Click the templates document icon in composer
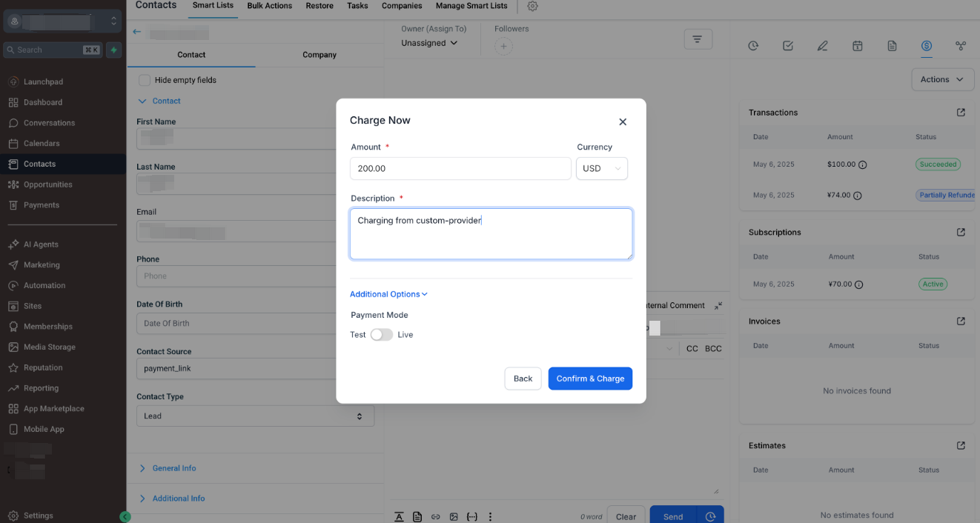980x523 pixels. (417, 517)
